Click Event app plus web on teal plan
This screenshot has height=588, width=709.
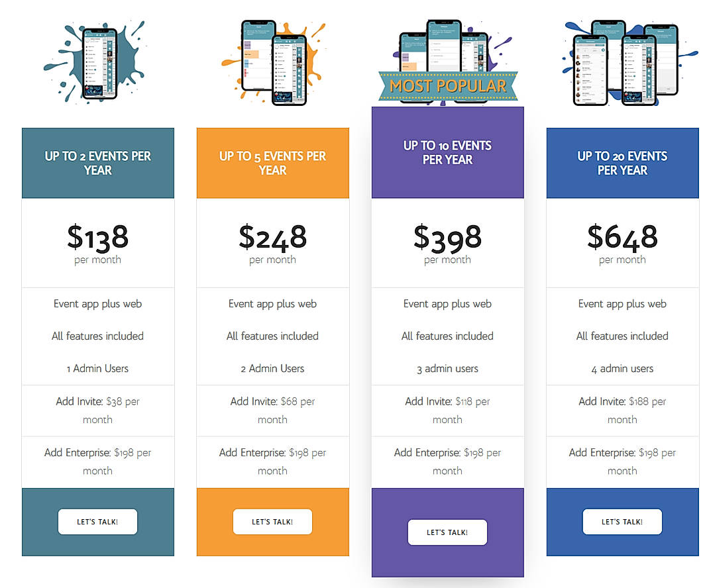(x=97, y=304)
